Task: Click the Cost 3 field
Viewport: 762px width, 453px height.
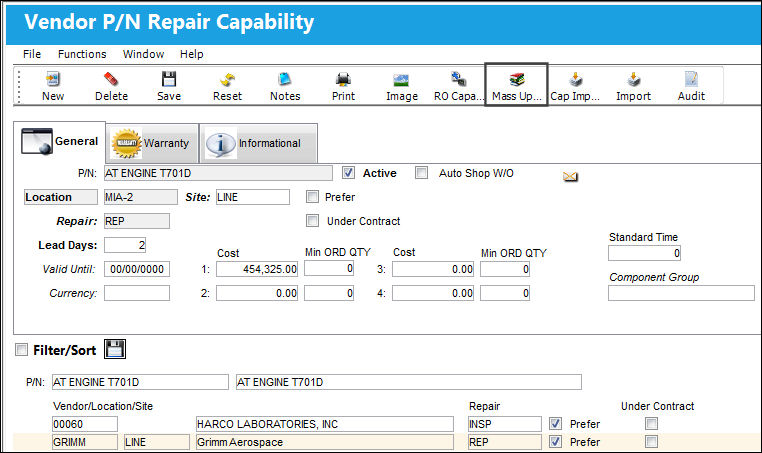Action: [x=433, y=269]
